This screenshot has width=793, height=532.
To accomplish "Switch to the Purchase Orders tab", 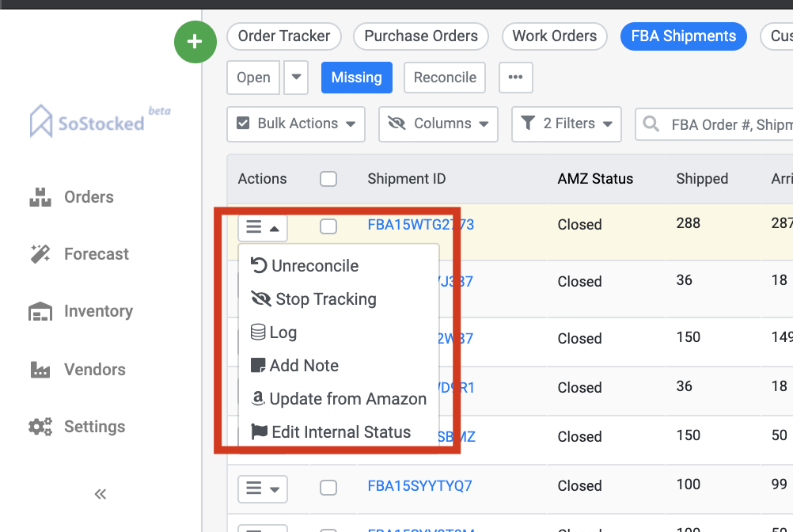I will pyautogui.click(x=421, y=36).
